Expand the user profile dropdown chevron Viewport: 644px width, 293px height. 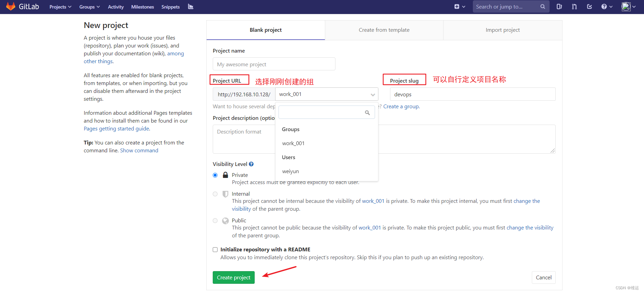(634, 6)
